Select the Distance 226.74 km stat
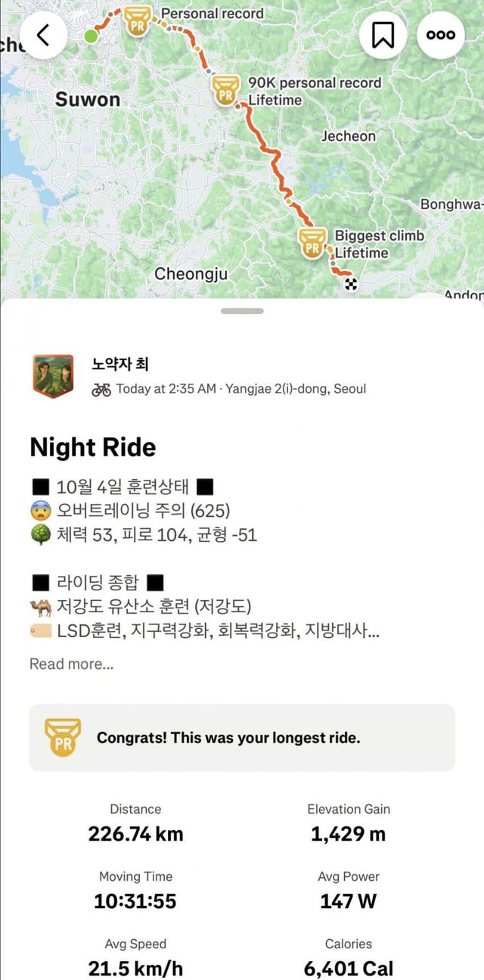This screenshot has width=484, height=980. (x=135, y=823)
